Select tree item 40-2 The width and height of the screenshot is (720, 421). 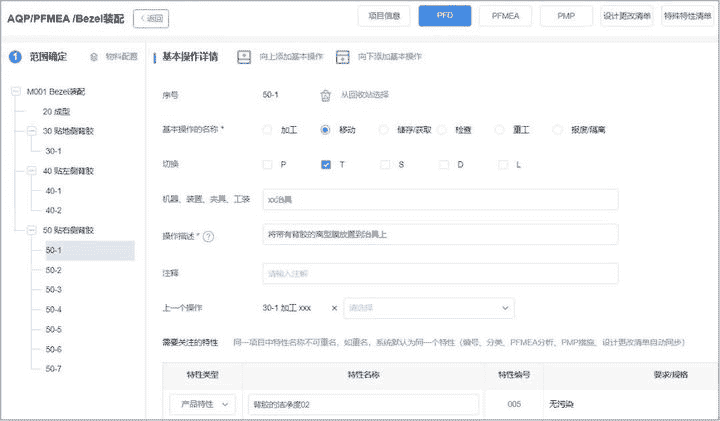(x=53, y=211)
